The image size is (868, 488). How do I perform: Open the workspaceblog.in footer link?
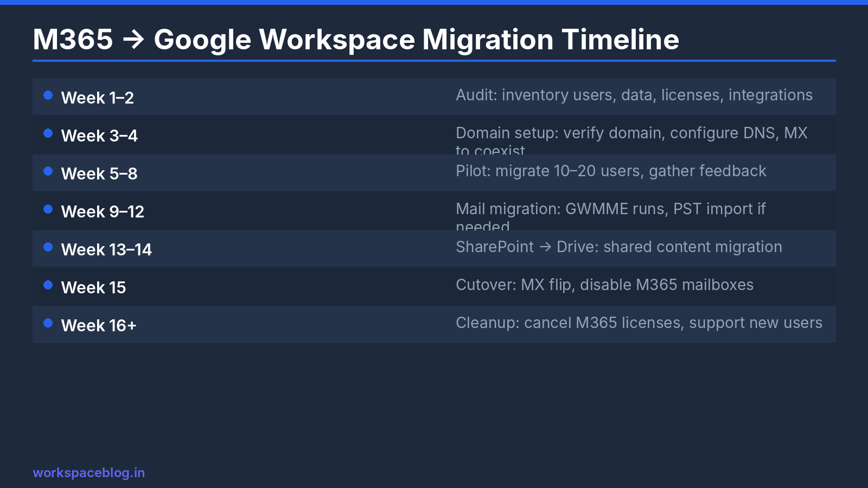click(x=89, y=473)
